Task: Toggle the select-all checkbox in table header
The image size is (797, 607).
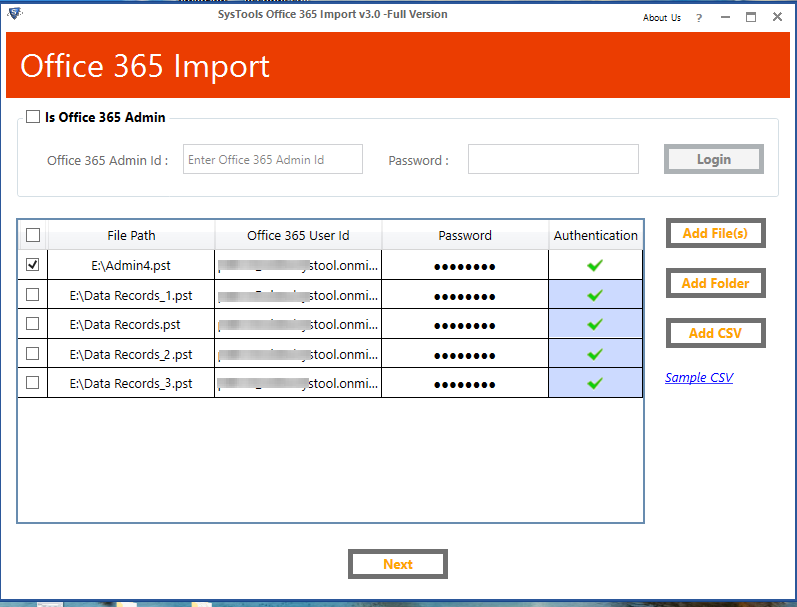Action: (x=33, y=235)
